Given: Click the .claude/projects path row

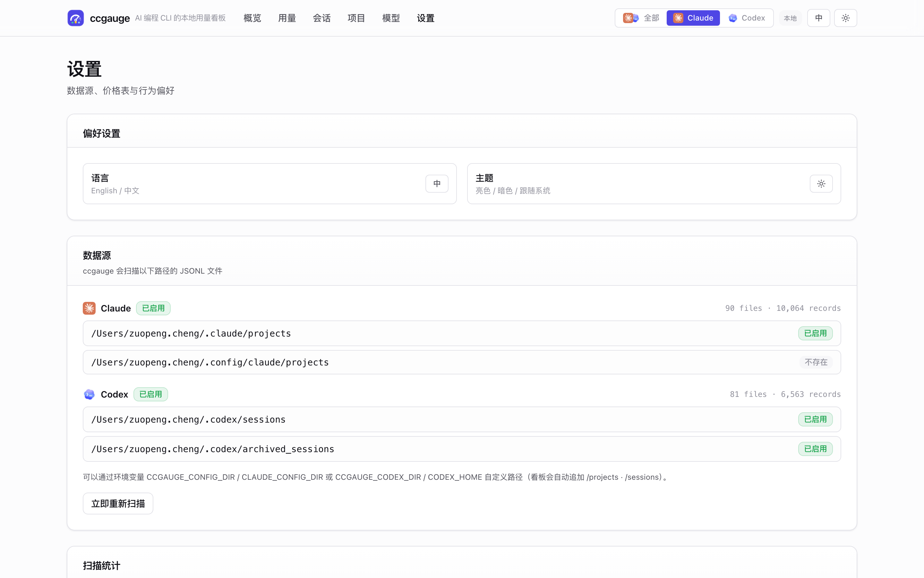Looking at the screenshot, I should click(462, 333).
